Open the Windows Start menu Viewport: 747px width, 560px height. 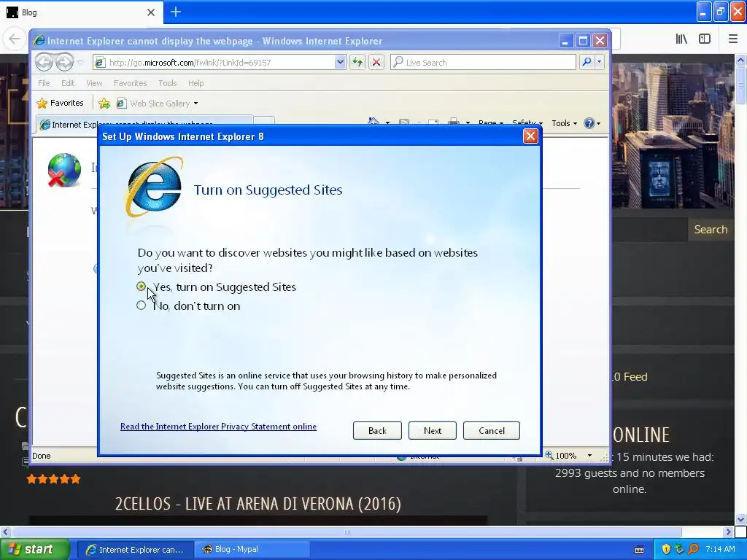coord(35,550)
